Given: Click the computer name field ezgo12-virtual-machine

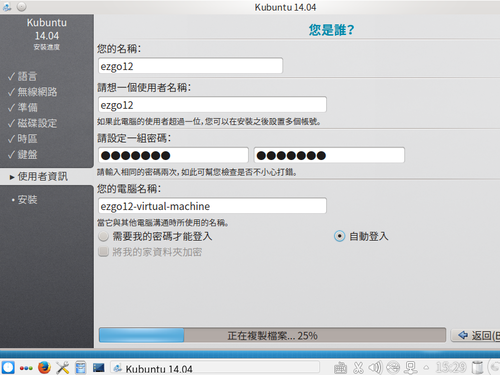Looking at the screenshot, I should point(212,206).
